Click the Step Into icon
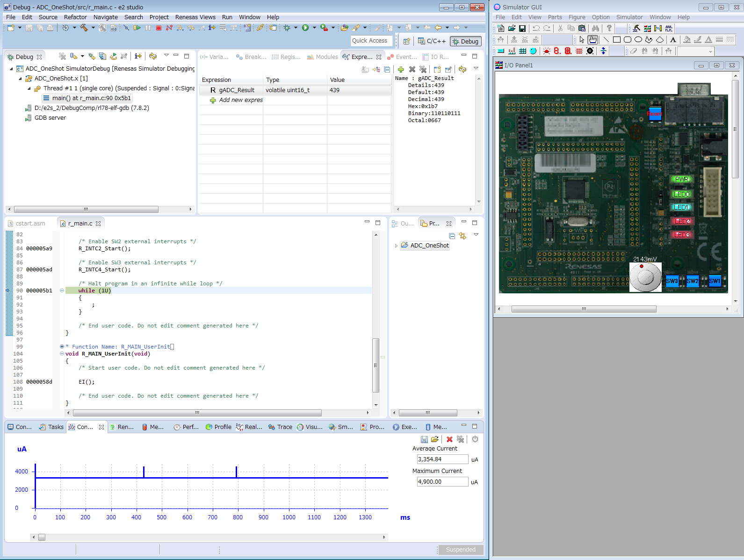Screen dimensions: 744x560 coord(180,28)
